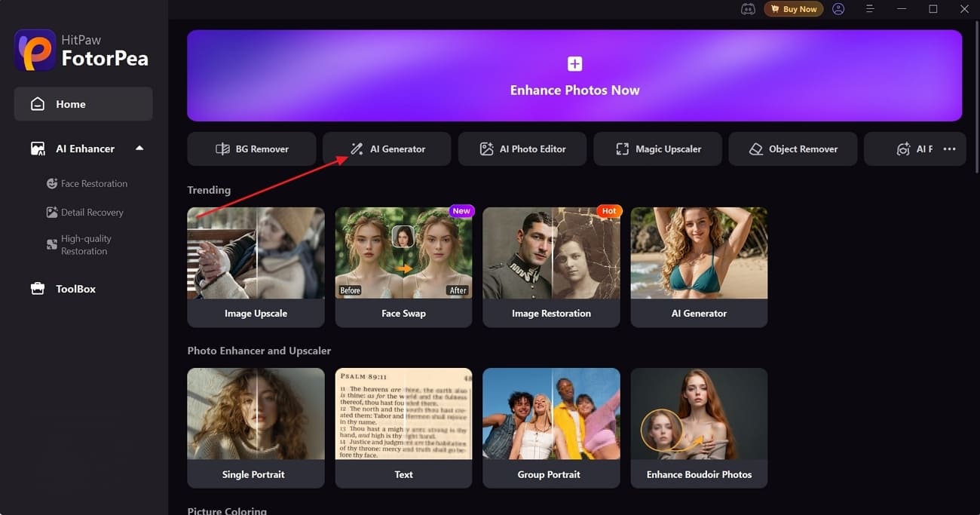Image resolution: width=980 pixels, height=515 pixels.
Task: Click the partially hidden AI F tool icon
Action: [903, 149]
